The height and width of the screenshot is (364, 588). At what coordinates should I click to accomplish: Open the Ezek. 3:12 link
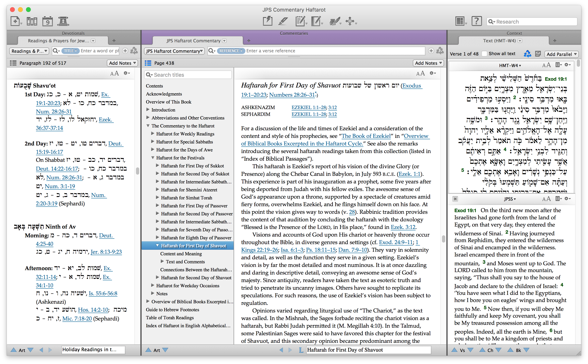click(403, 227)
